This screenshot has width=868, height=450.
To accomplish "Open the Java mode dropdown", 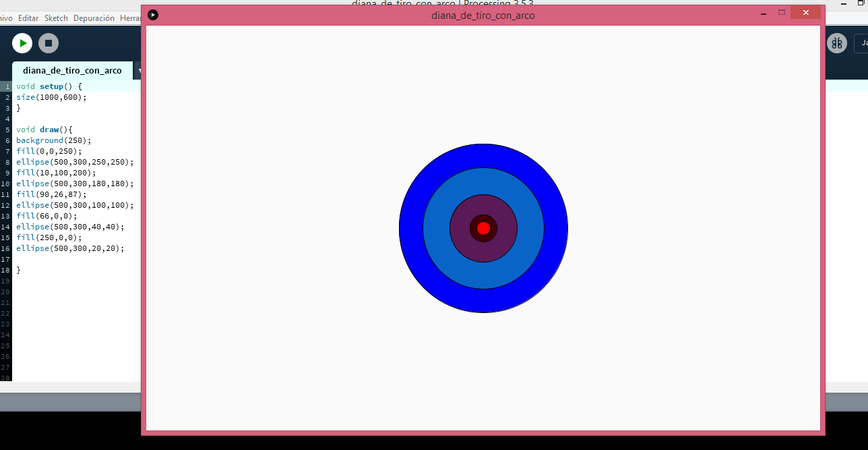I will pos(861,43).
